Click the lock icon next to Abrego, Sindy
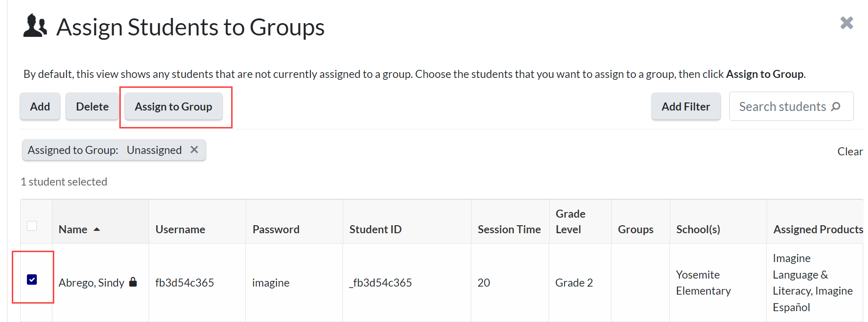868x322 pixels. pyautogui.click(x=133, y=282)
